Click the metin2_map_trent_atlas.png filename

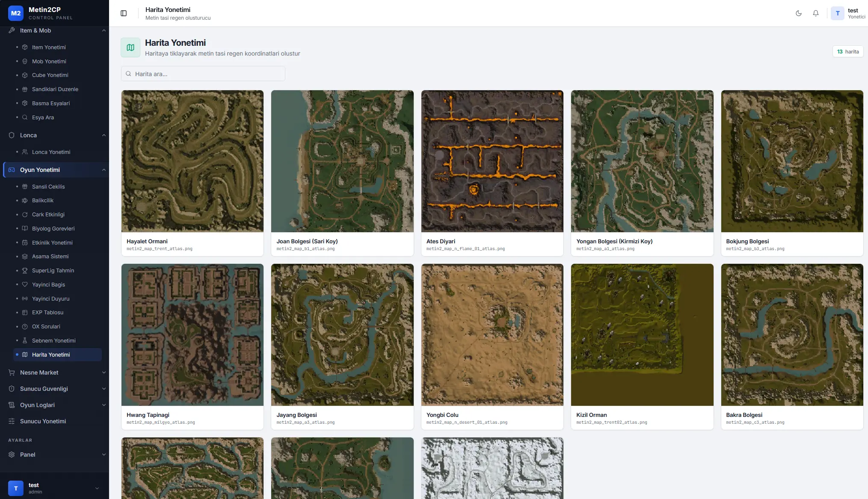coord(160,249)
